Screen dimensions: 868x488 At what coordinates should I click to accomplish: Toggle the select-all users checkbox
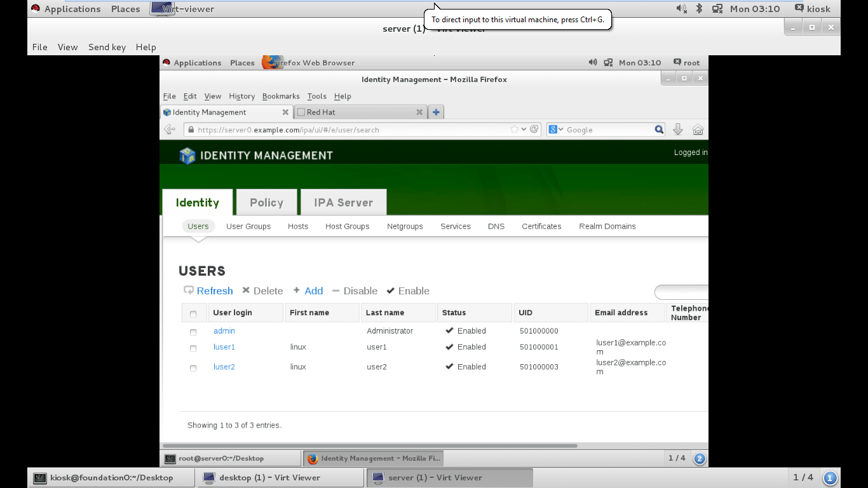pos(193,313)
